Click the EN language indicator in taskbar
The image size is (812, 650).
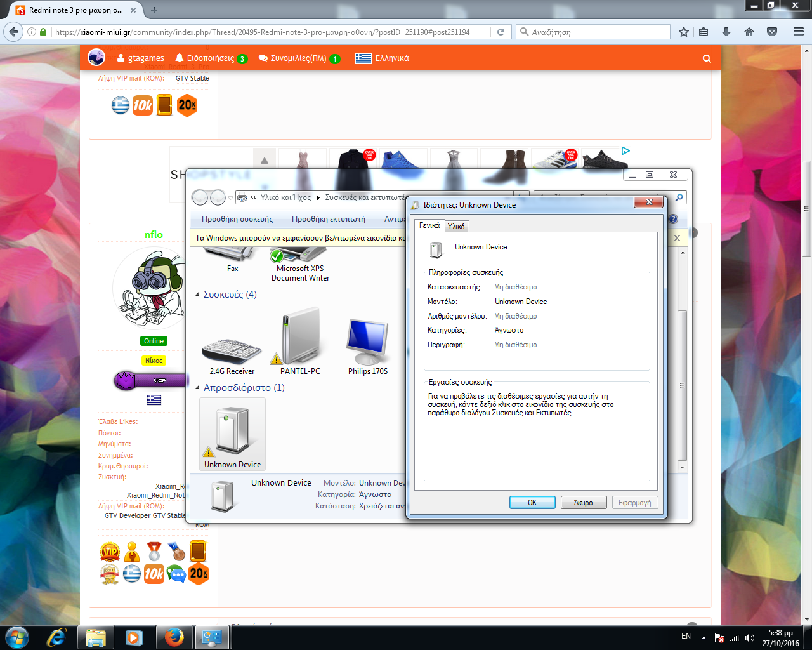686,636
